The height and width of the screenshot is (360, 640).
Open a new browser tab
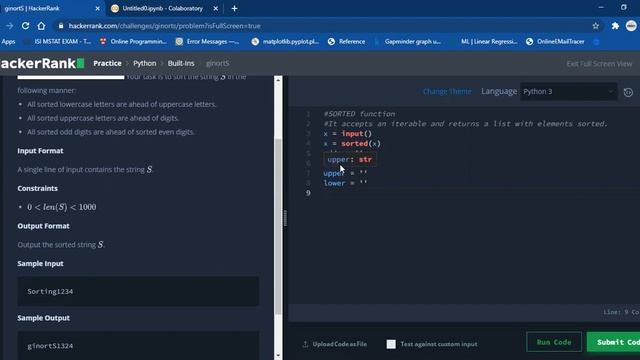[x=234, y=8]
